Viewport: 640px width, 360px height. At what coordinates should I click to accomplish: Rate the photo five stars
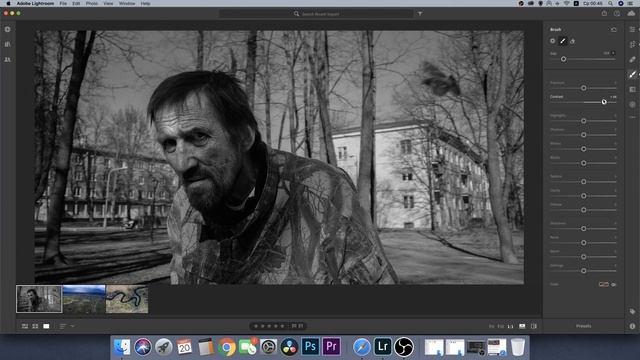282,326
